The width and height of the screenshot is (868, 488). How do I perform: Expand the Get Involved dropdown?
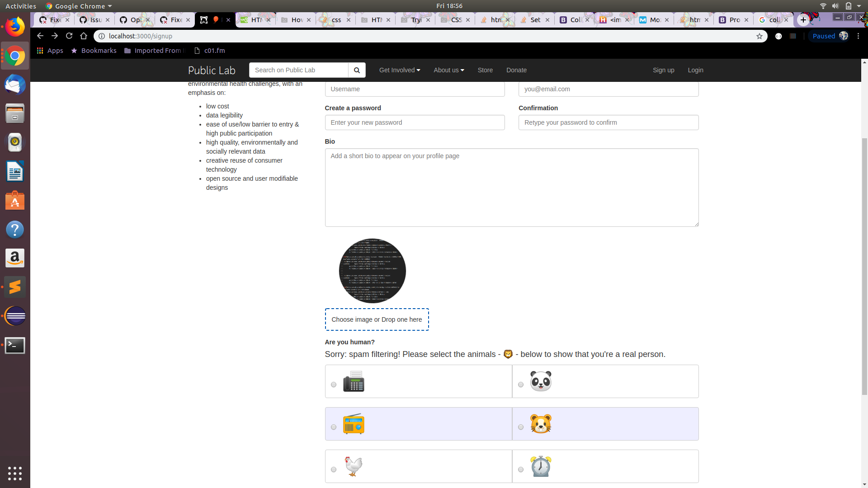[400, 70]
